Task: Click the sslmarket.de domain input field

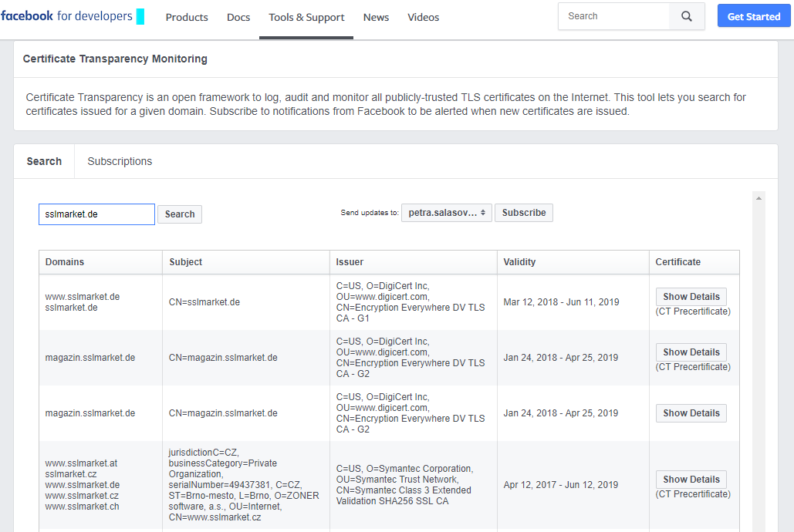Action: pyautogui.click(x=96, y=214)
